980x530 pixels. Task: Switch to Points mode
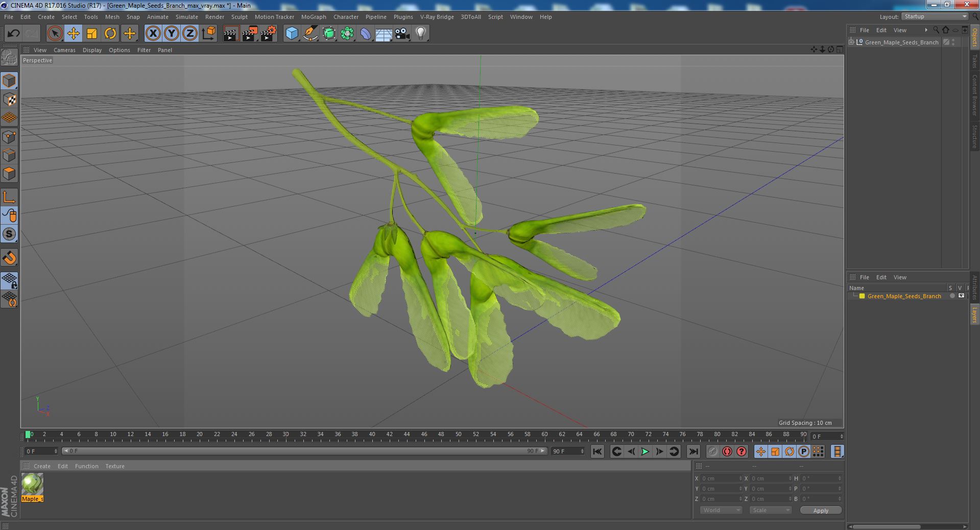tap(9, 137)
